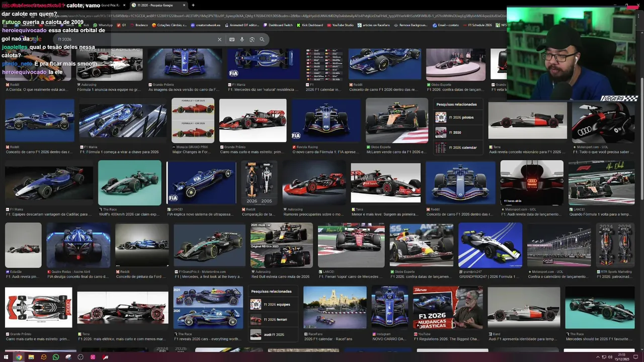
Task: Open the on-screen keyboard in search bar
Action: coord(232,39)
